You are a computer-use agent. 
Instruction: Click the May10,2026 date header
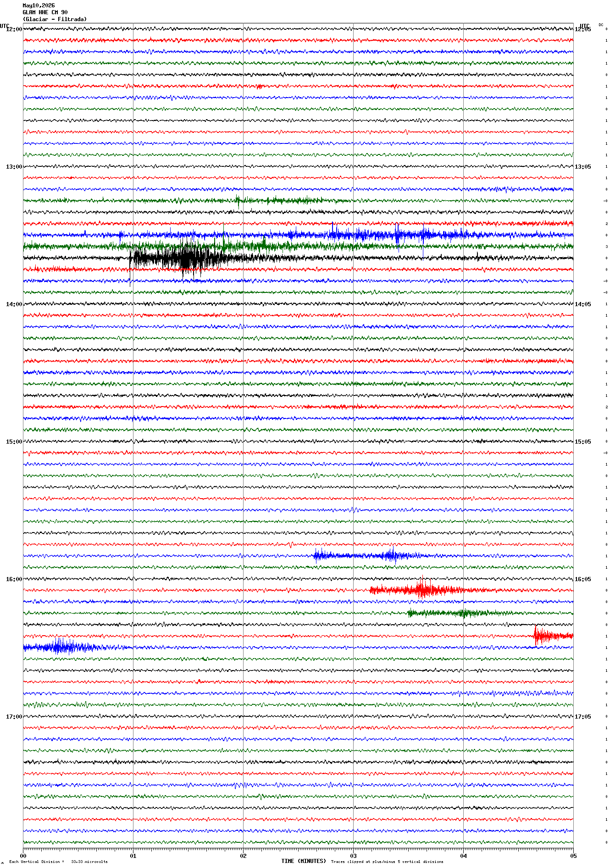(39, 5)
